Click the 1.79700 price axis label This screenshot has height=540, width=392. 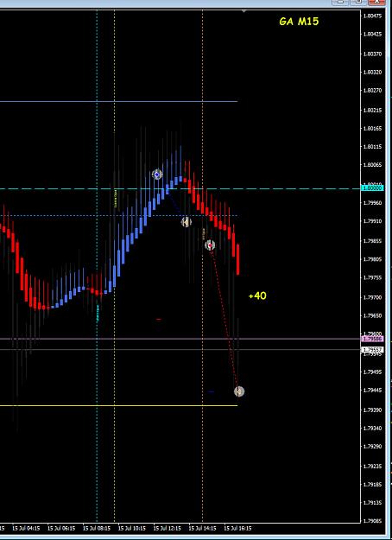[x=372, y=297]
